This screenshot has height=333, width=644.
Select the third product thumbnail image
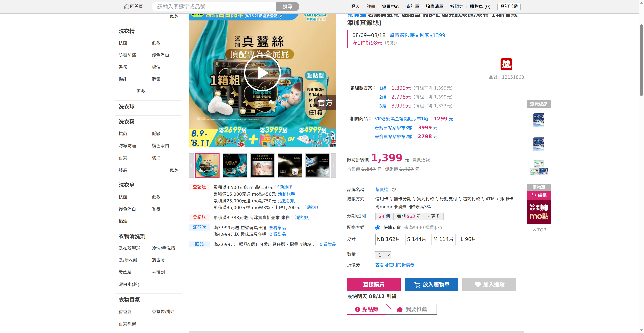click(262, 165)
